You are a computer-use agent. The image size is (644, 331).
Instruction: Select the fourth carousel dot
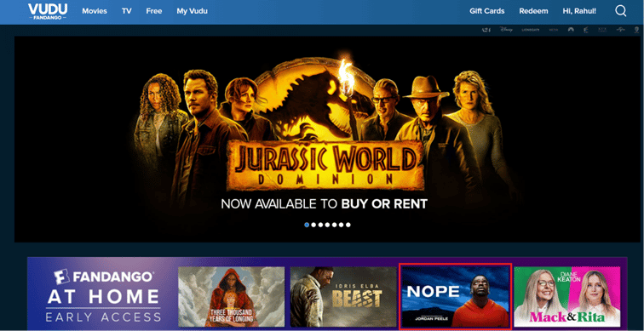[x=328, y=225]
